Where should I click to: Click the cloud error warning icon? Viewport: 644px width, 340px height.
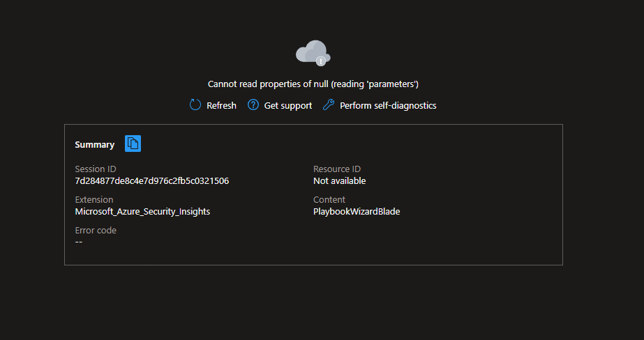313,53
